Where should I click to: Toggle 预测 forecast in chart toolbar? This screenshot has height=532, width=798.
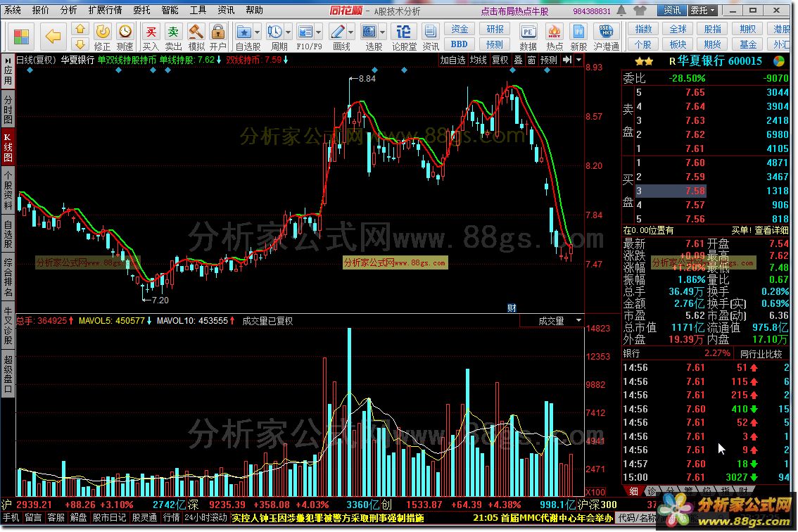click(549, 60)
